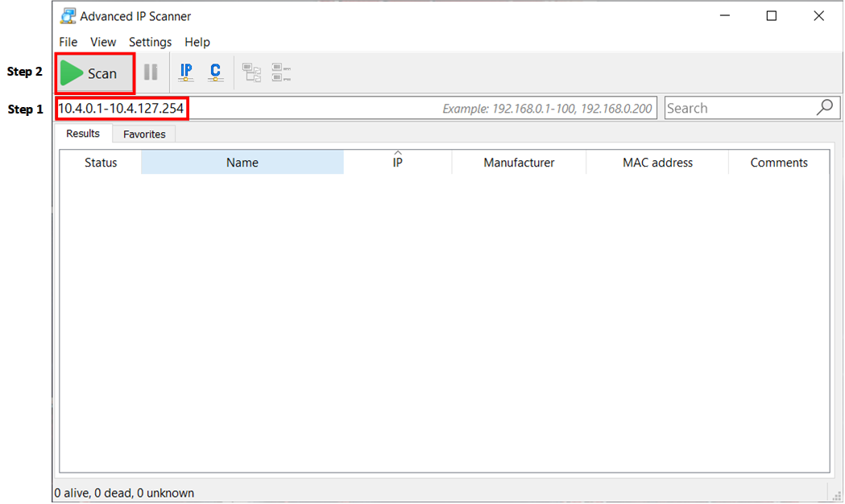The height and width of the screenshot is (504, 845).
Task: Click the status bar alive/dead count text
Action: [x=124, y=493]
